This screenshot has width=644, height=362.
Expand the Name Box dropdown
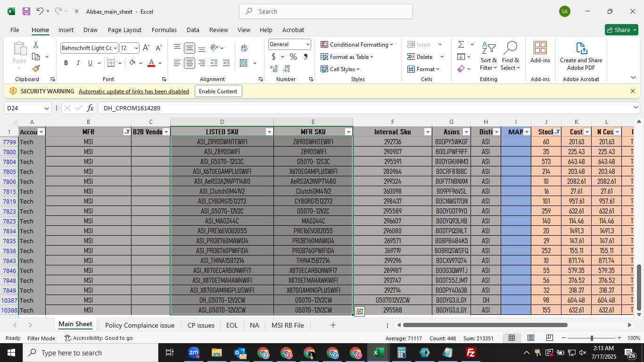click(x=46, y=108)
